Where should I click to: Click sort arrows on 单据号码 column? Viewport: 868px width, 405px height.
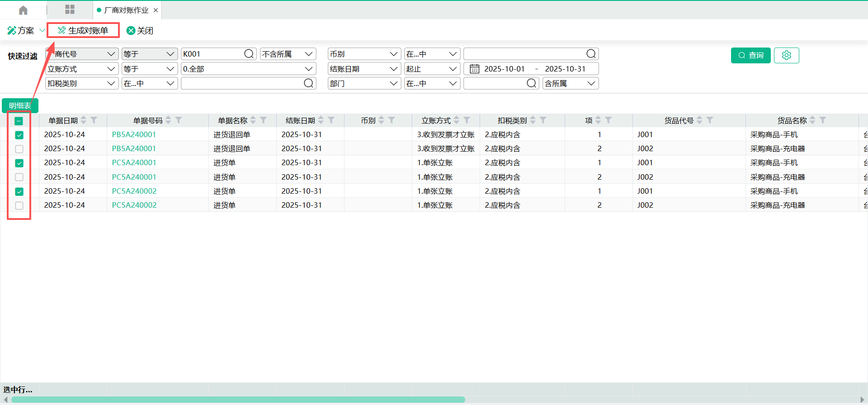tap(169, 120)
